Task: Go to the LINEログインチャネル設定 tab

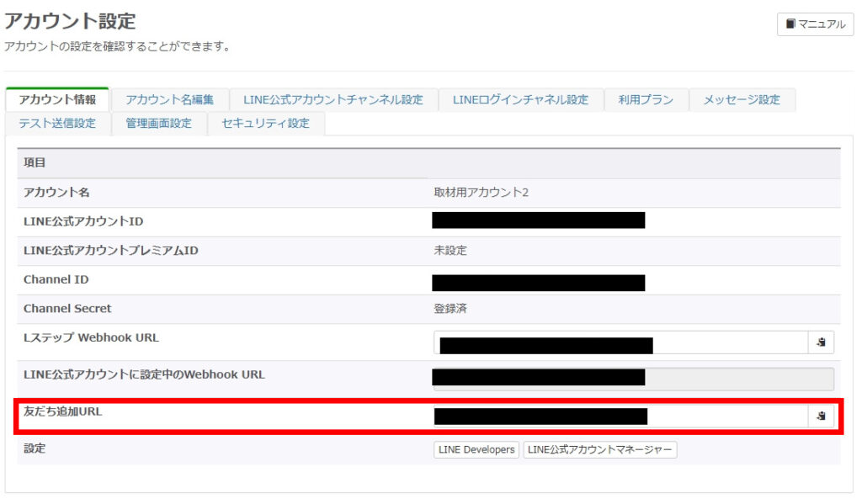Action: pos(520,99)
